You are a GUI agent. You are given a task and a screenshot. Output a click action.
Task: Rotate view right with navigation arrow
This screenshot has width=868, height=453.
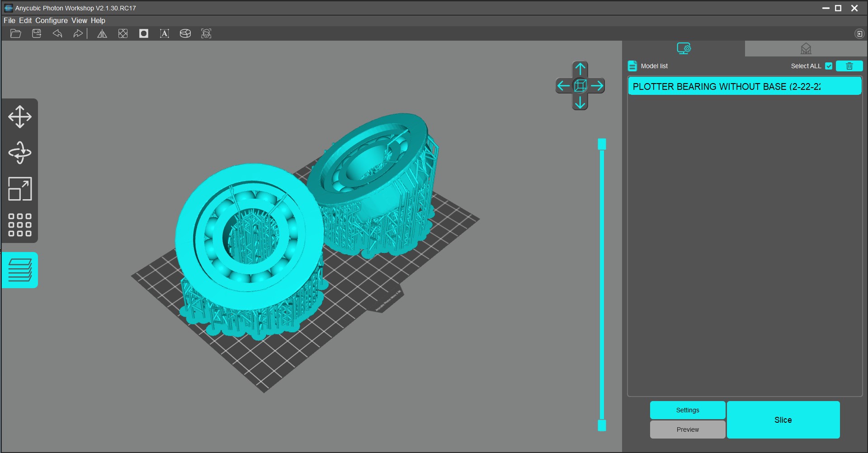[x=597, y=86]
